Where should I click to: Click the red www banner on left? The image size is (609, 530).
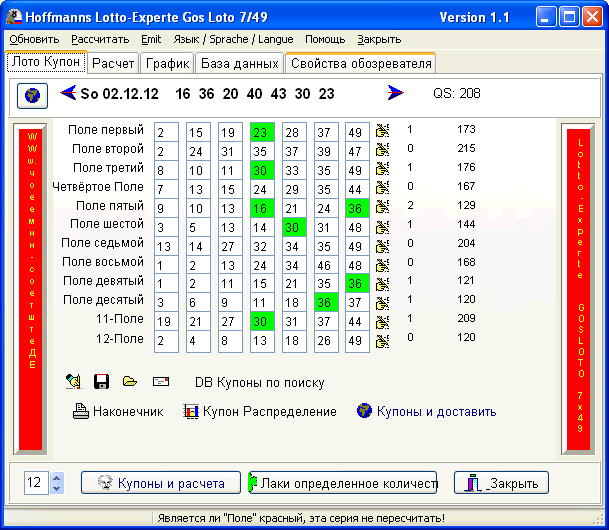click(31, 290)
